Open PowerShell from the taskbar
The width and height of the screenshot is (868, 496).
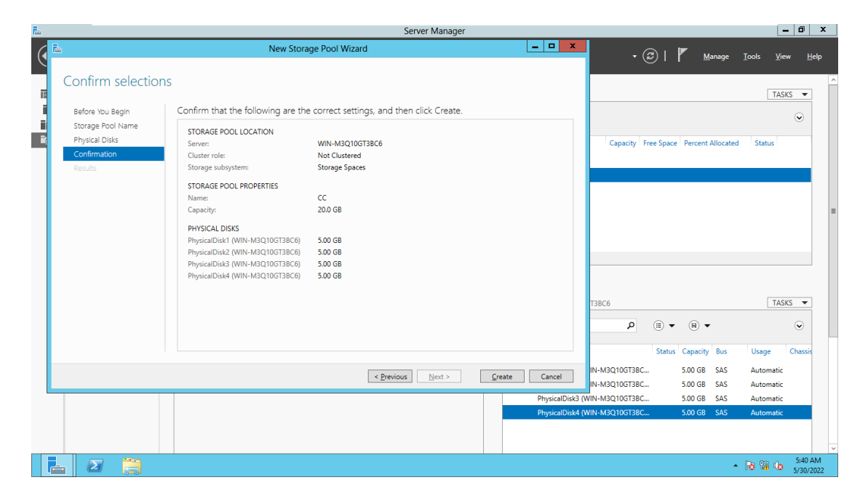coord(95,466)
